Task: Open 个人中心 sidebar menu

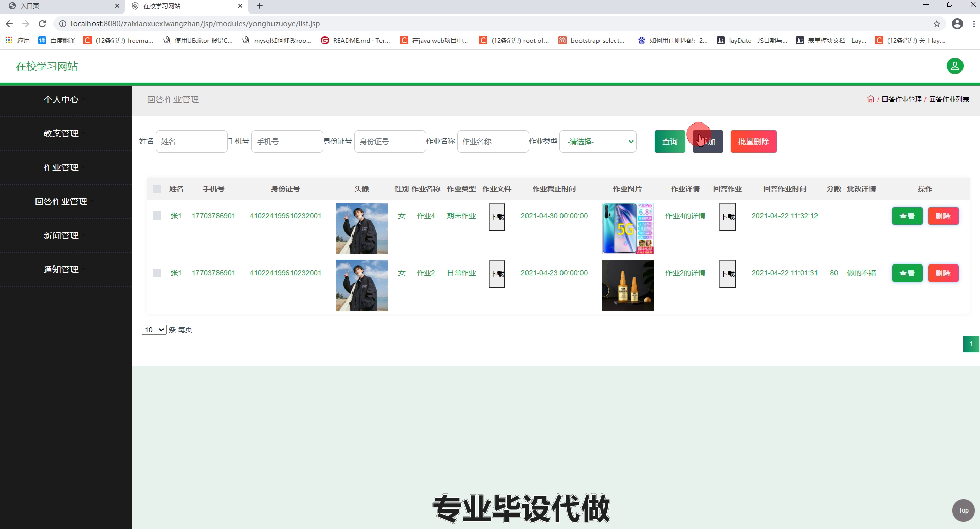Action: click(x=61, y=99)
